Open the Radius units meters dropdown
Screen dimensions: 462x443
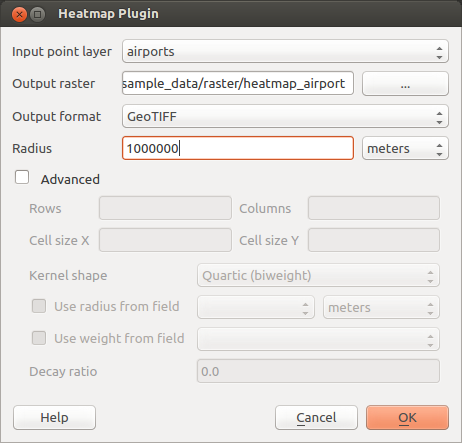pos(405,148)
